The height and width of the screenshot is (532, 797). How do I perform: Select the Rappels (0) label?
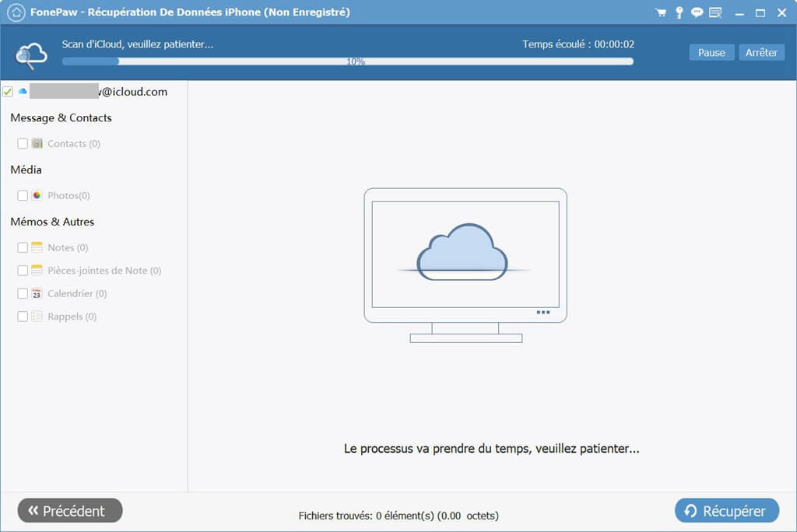tap(72, 317)
